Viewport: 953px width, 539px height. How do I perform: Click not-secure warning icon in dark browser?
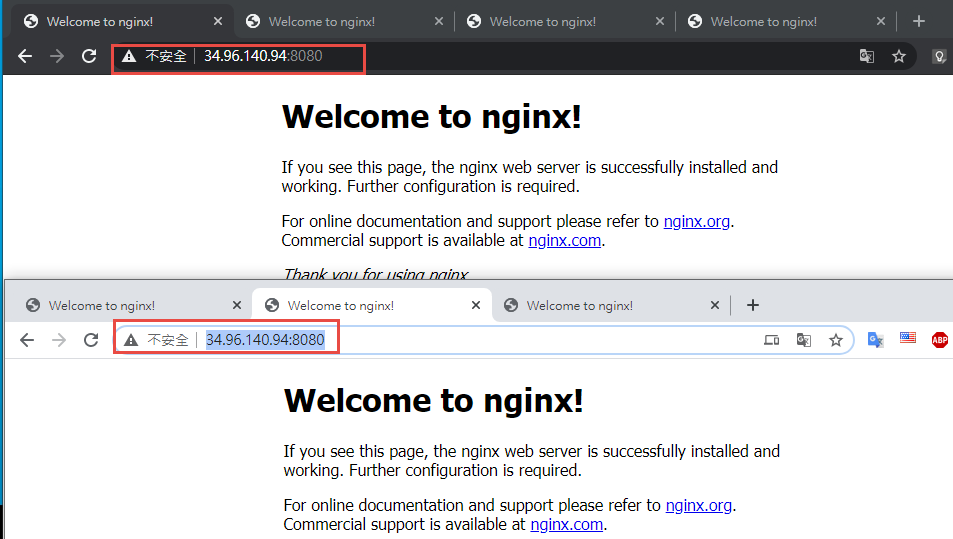(x=128, y=57)
